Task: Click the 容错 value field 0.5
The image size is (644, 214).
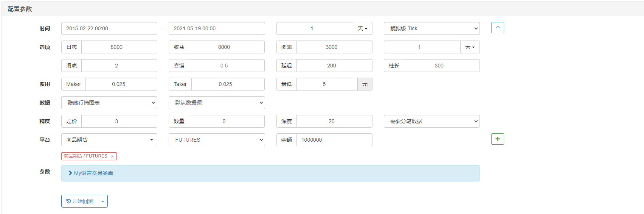Action: (x=227, y=66)
